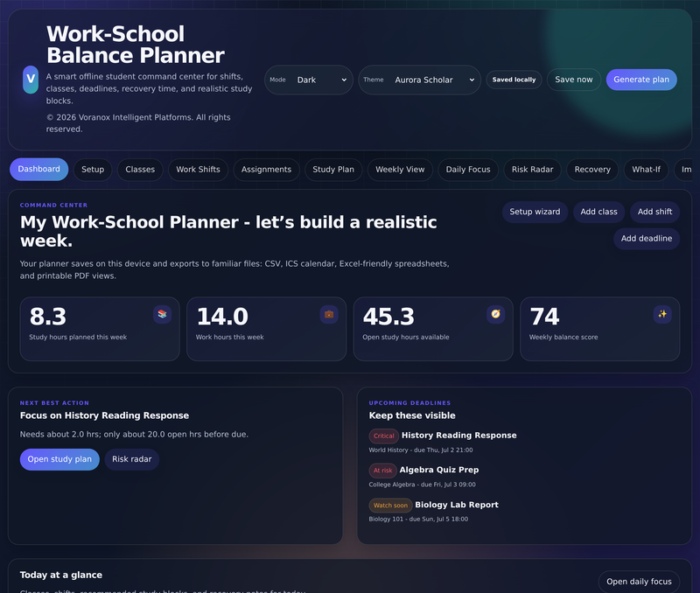Click the 45.3 open study hours value
This screenshot has width=700, height=593.
388,317
